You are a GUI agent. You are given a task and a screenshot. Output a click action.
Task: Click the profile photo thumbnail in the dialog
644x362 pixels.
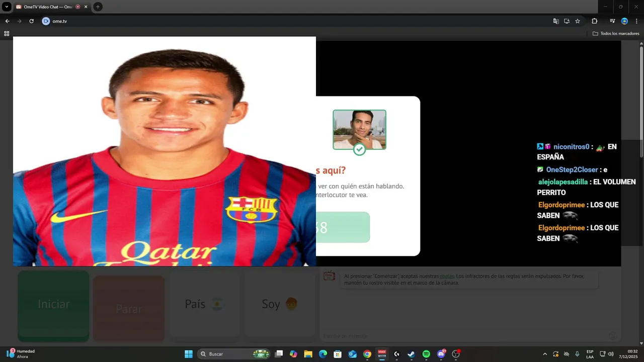click(359, 130)
